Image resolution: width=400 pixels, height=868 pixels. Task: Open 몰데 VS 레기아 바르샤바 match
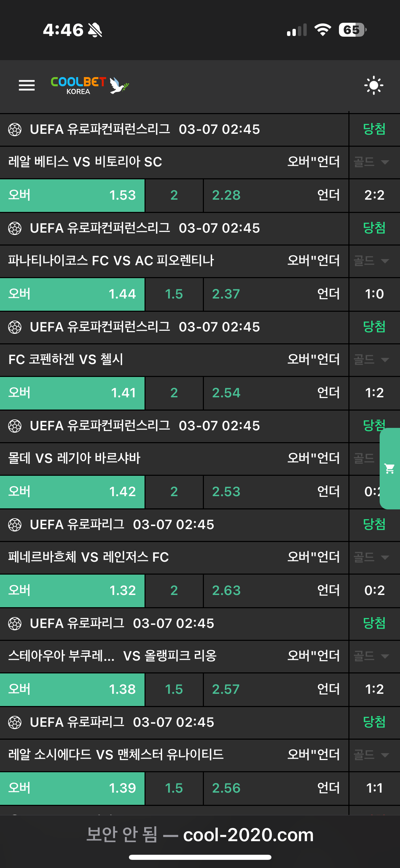(x=74, y=458)
